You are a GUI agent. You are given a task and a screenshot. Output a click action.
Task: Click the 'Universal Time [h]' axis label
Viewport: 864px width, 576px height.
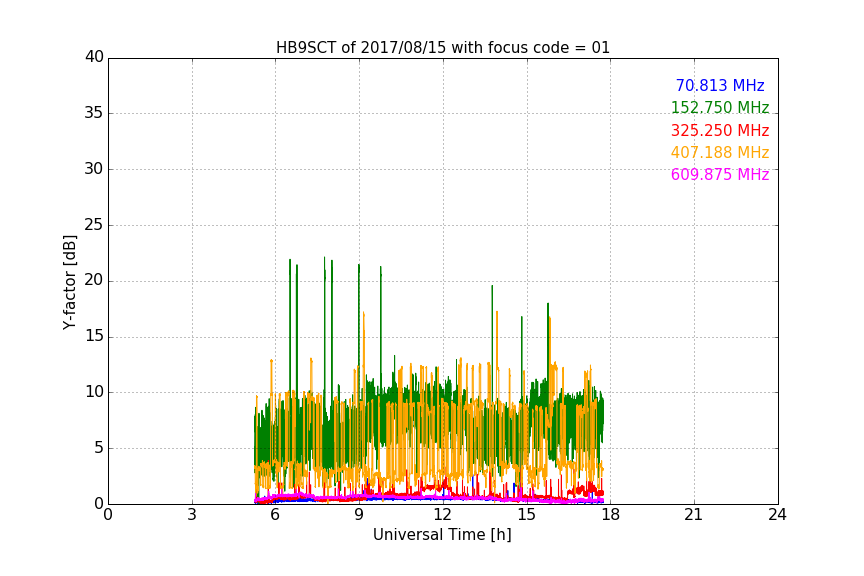[442, 535]
